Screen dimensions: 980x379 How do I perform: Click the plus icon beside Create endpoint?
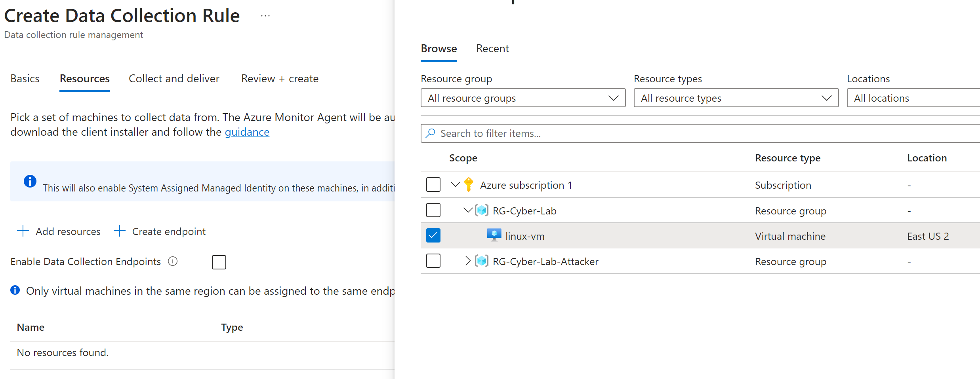pyautogui.click(x=119, y=231)
